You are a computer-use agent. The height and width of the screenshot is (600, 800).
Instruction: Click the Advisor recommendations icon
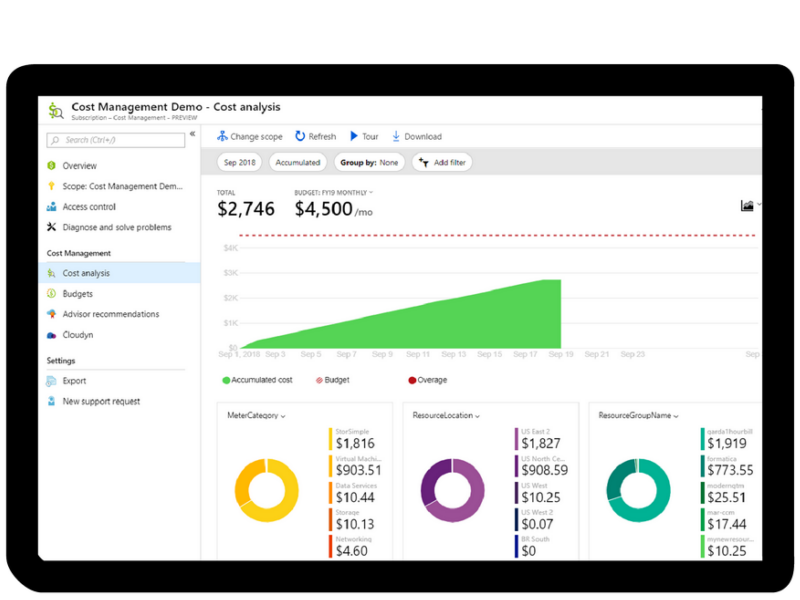click(x=51, y=314)
